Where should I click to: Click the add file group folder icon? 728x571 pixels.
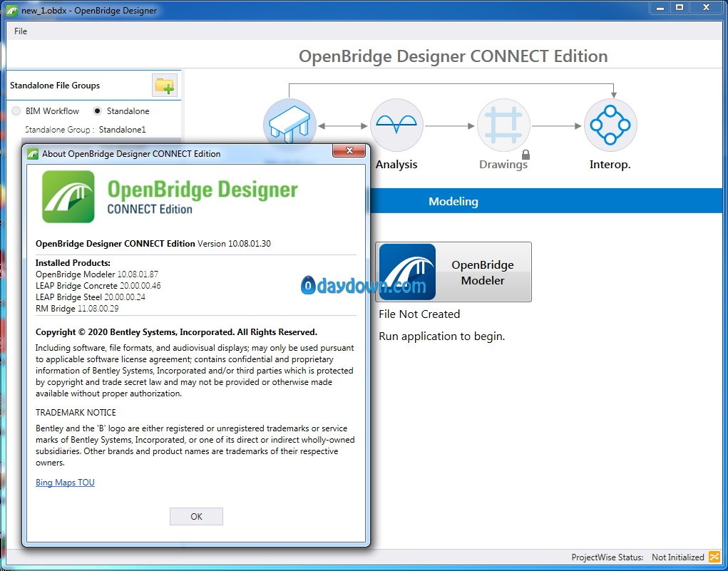165,86
